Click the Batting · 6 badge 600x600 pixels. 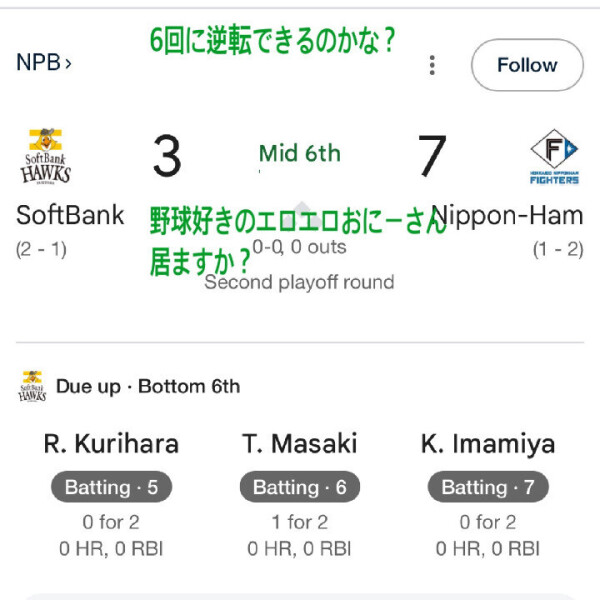point(299,488)
